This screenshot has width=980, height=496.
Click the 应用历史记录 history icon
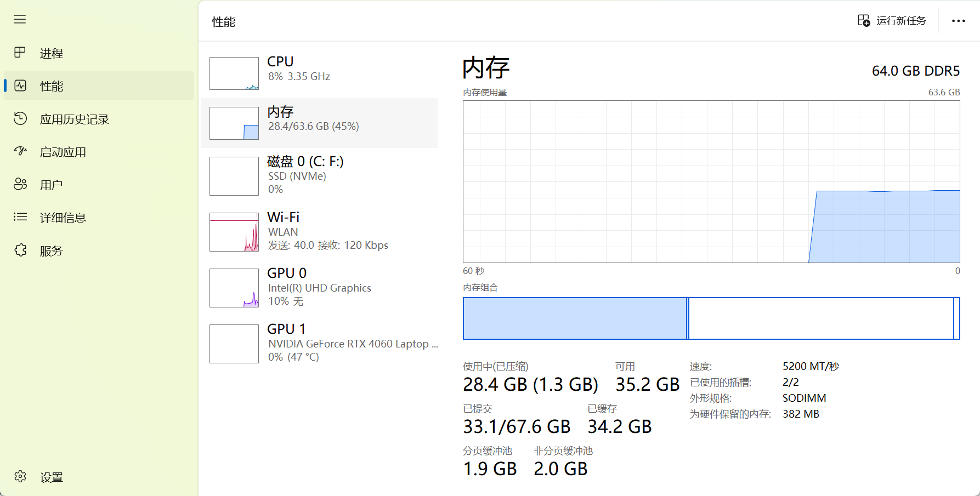(20, 118)
